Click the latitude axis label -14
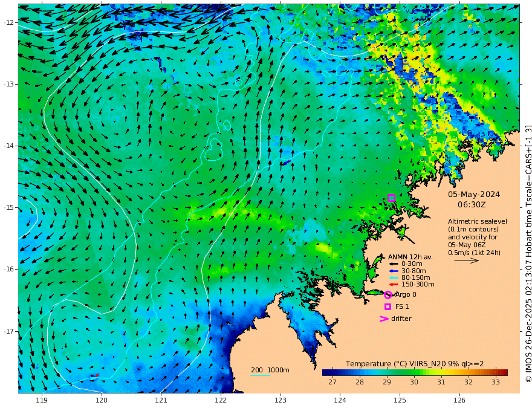Viewport: 532px width, 411px height. [9, 146]
